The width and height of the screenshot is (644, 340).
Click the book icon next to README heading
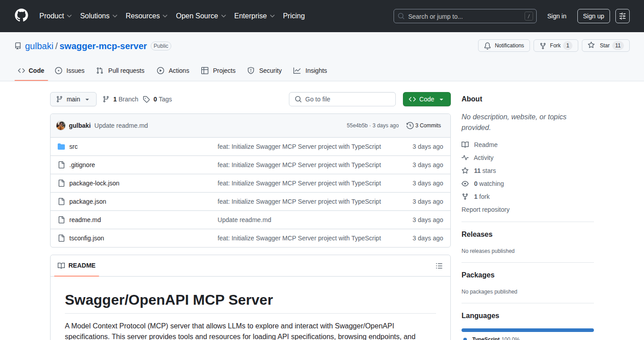[x=61, y=265]
